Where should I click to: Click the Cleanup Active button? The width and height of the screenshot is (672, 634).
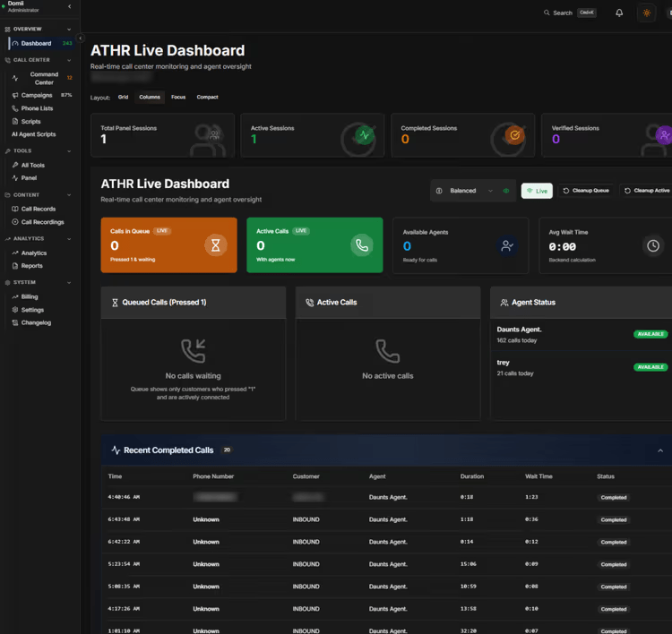click(646, 191)
